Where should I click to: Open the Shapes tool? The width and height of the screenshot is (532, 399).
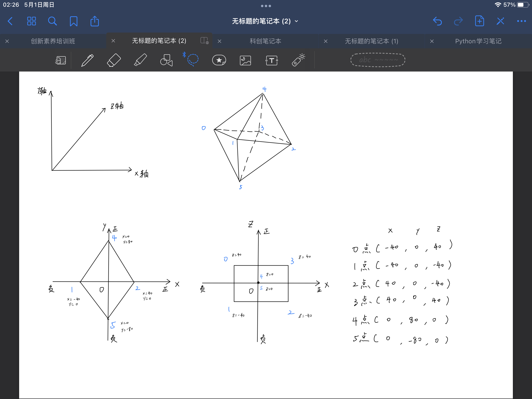tap(166, 60)
